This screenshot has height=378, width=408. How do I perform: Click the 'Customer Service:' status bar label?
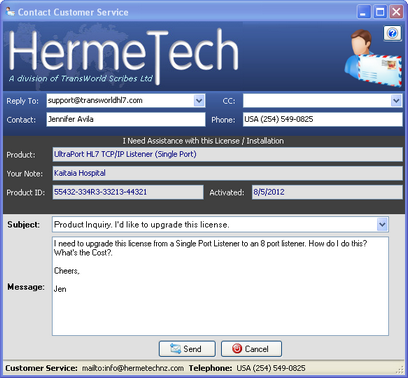(x=41, y=368)
